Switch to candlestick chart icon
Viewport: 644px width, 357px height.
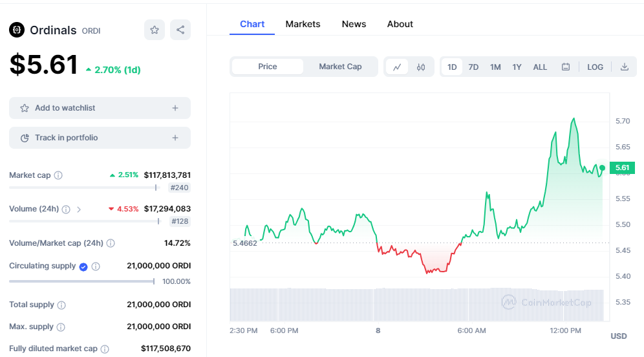click(x=421, y=67)
